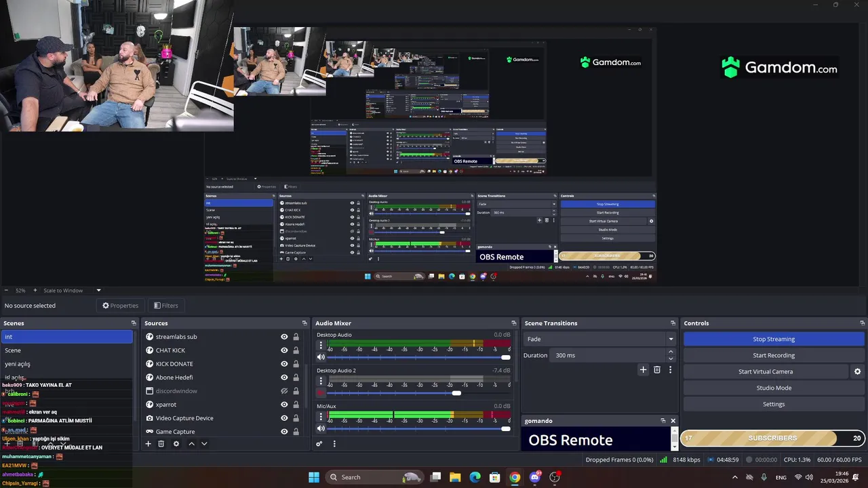Click the Filters button
868x488 pixels.
coord(165,306)
